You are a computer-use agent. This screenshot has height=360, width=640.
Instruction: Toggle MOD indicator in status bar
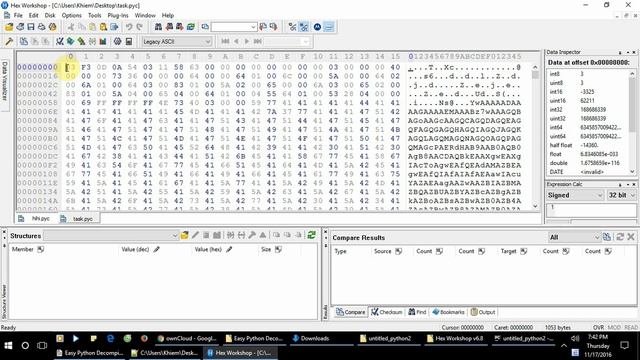coord(614,327)
